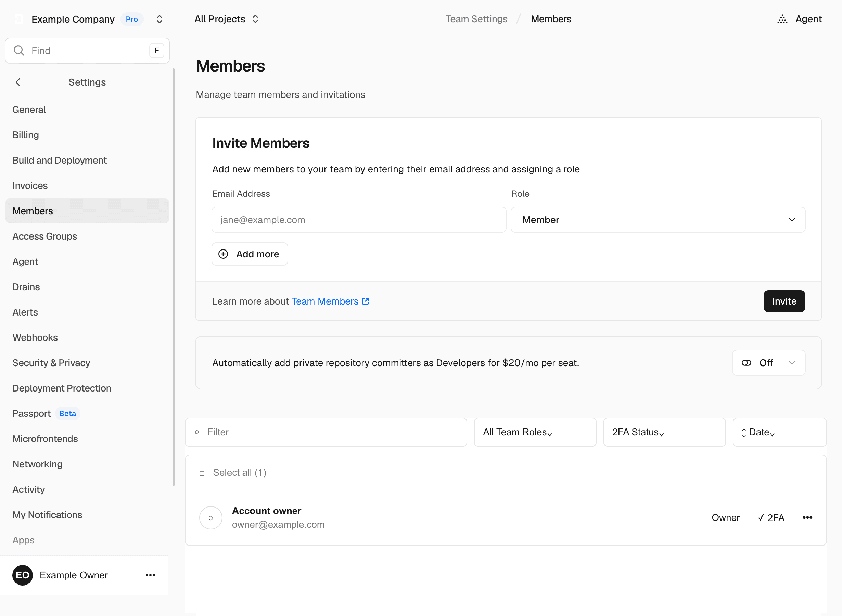Open Deployment Protection settings
The height and width of the screenshot is (616, 842).
[x=87, y=388]
